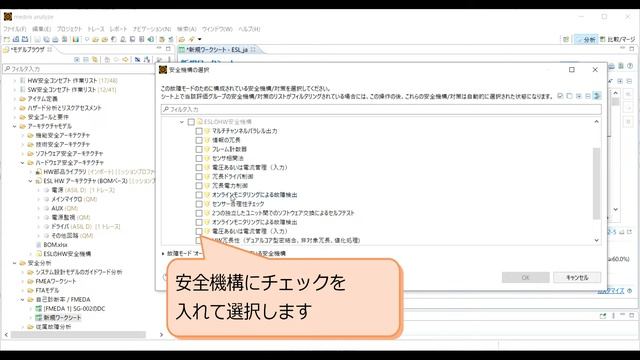Check the 冗長電力制御 checkbox

(199, 186)
